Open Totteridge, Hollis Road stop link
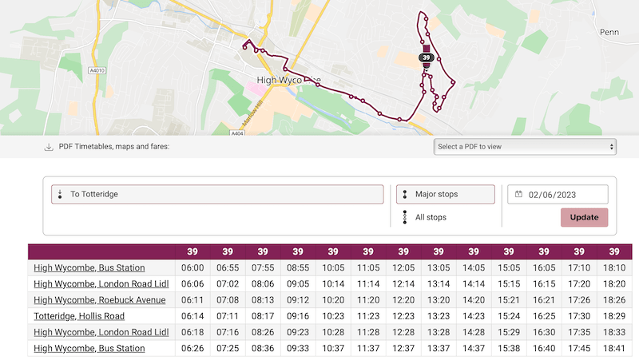Screen dimensions: 639x364 (x=79, y=316)
